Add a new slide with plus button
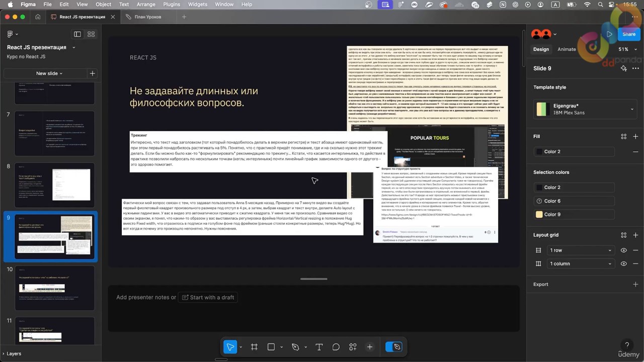The height and width of the screenshot is (362, 644). [x=92, y=73]
